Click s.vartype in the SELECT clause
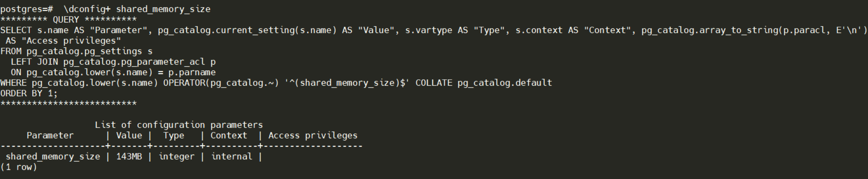Screen dimensions: 868x179 (428, 30)
